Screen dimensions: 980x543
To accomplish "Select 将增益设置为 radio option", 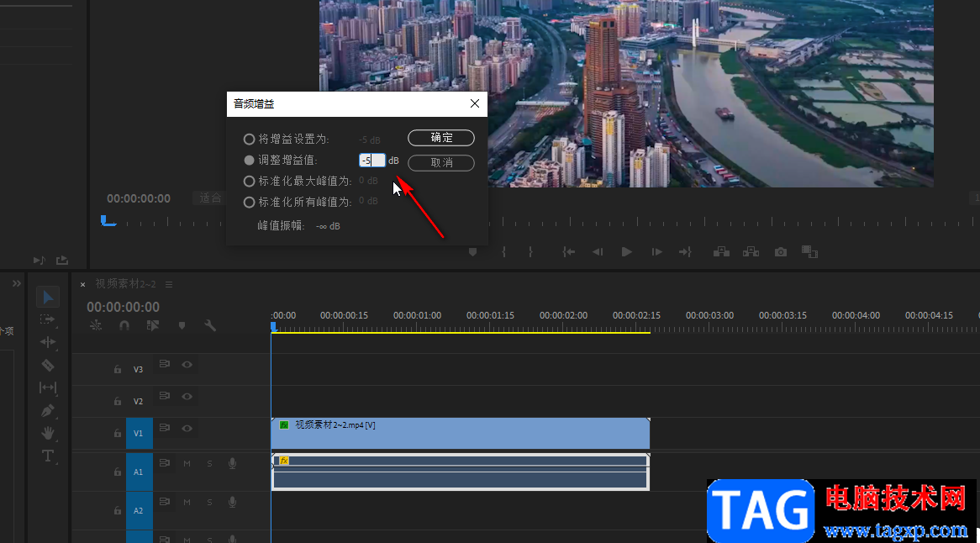I will [x=249, y=139].
